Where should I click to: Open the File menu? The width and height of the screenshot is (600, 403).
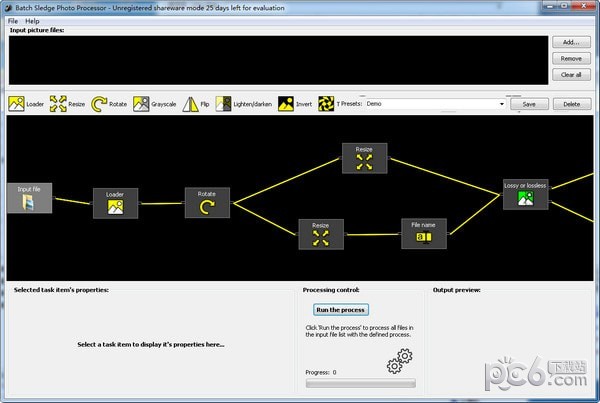[13, 21]
